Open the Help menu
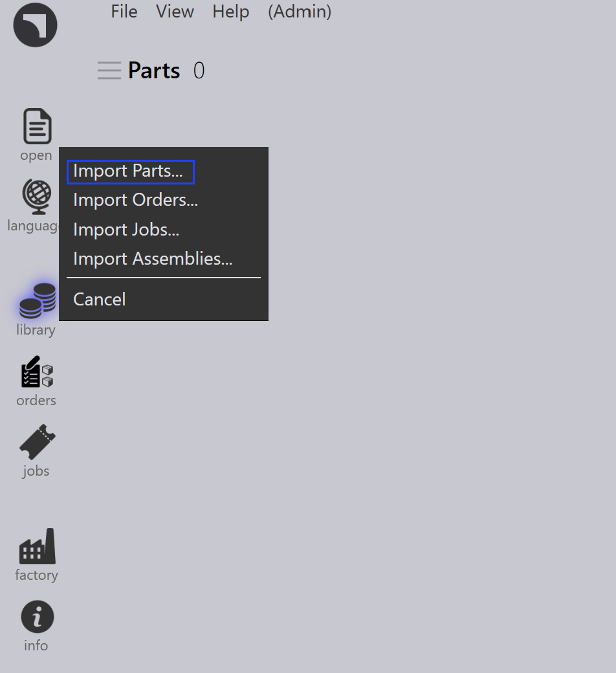Viewport: 616px width, 673px height. click(230, 12)
